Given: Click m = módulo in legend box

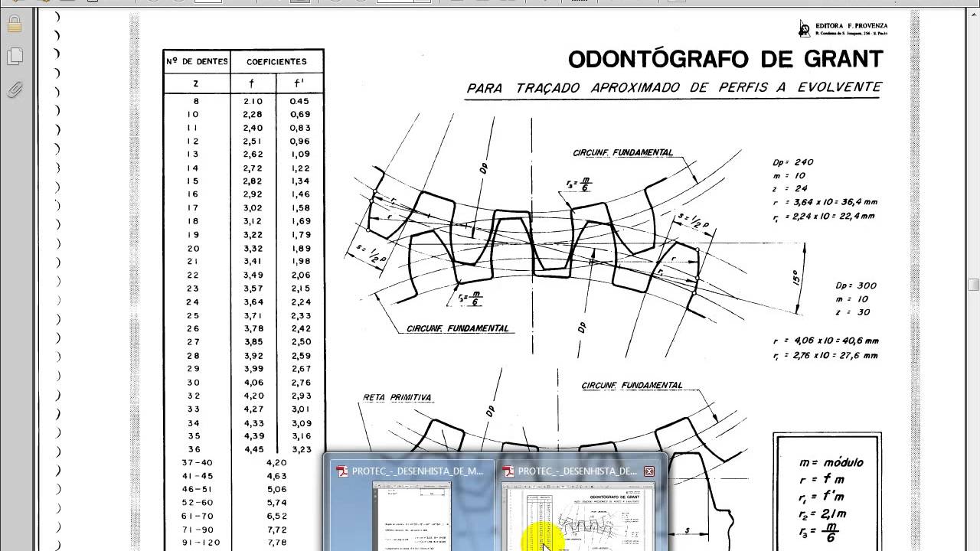Looking at the screenshot, I should point(830,462).
